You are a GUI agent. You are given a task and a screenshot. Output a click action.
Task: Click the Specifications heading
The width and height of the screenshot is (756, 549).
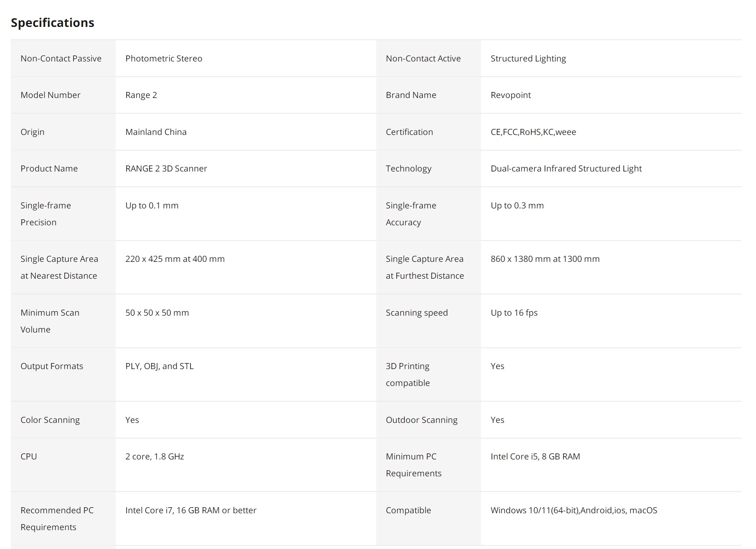(x=53, y=23)
